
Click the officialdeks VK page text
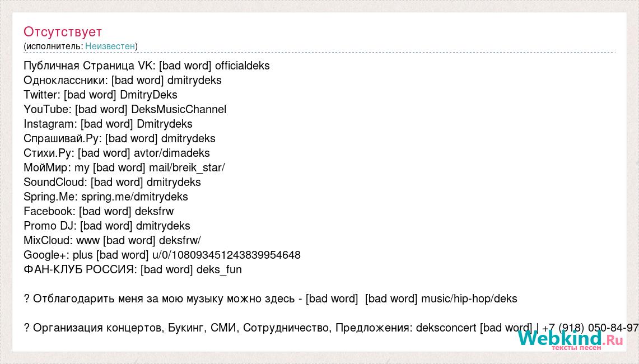point(242,66)
